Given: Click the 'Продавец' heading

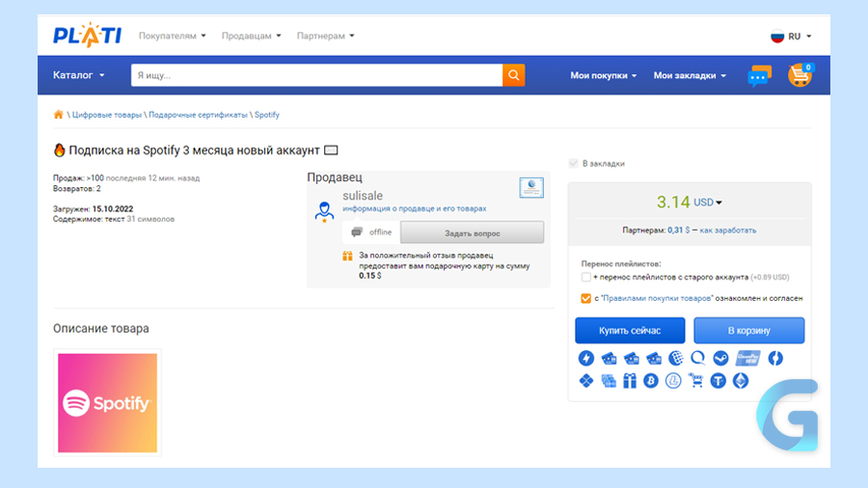Looking at the screenshot, I should pyautogui.click(x=335, y=177).
